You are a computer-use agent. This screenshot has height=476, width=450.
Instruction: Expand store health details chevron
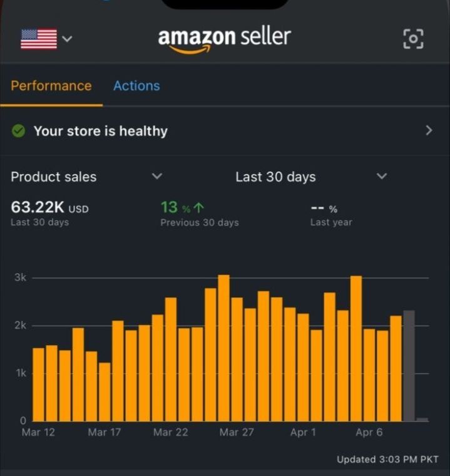429,130
